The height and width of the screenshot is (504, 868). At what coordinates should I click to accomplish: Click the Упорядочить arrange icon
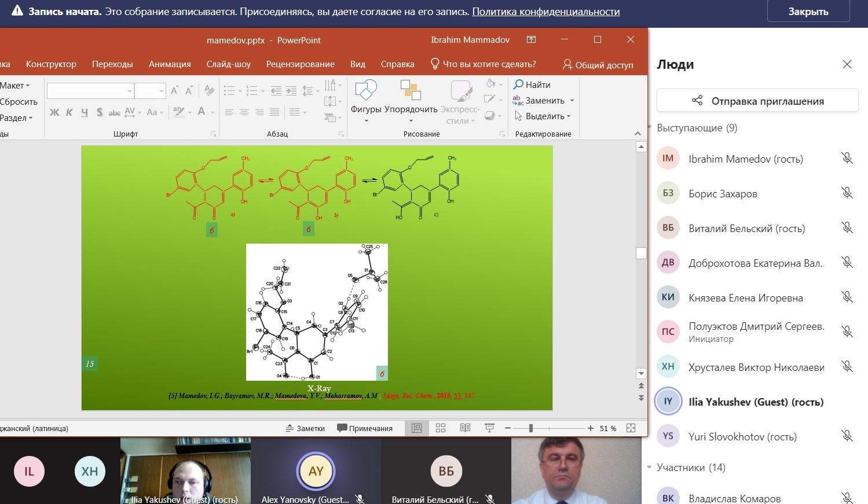(411, 91)
